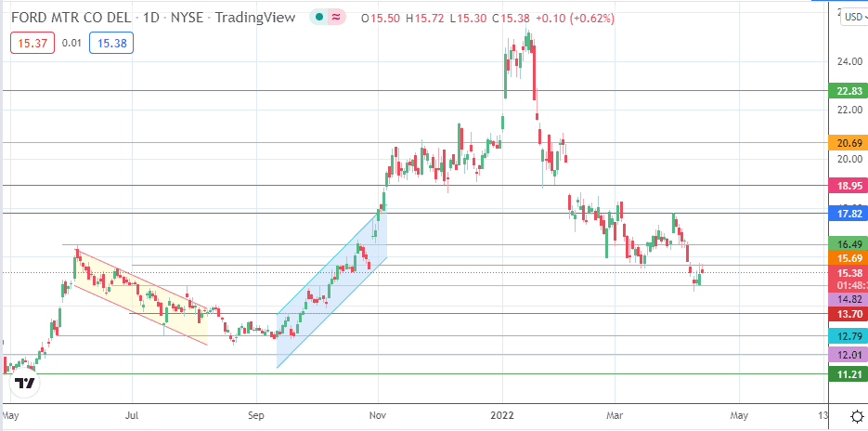Image resolution: width=868 pixels, height=431 pixels.
Task: Click the high value H15.72
Action: (425, 18)
